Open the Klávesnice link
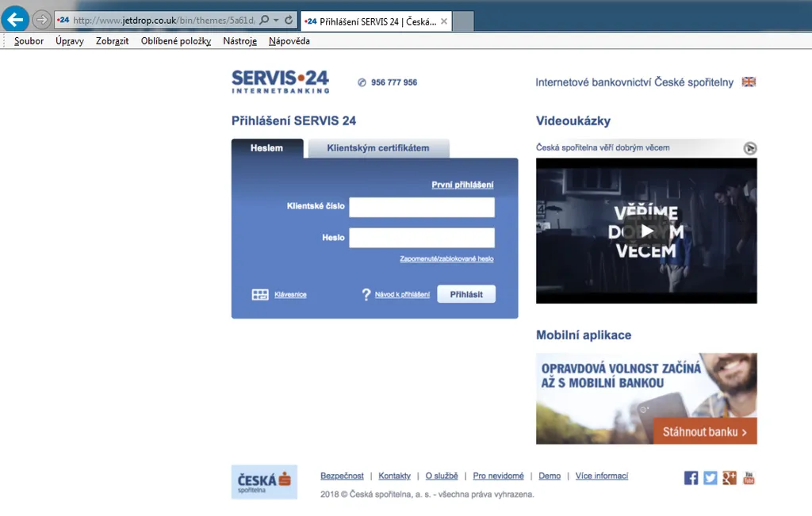 (x=290, y=295)
